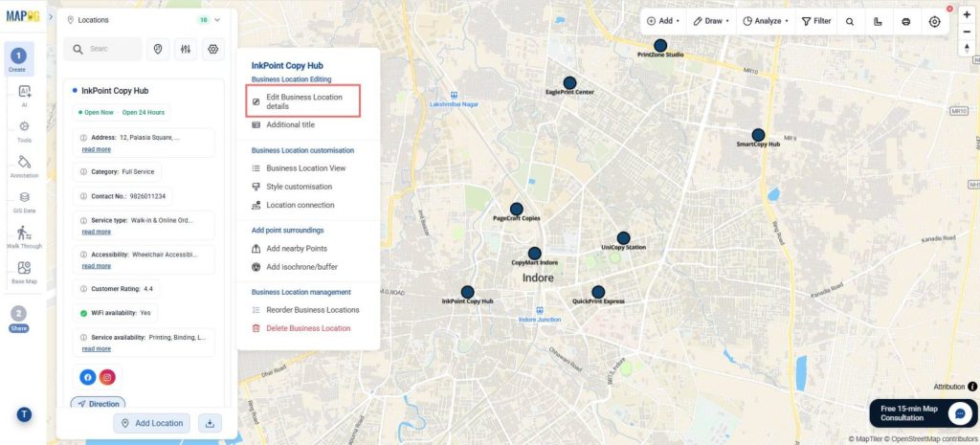
Task: Collapse the left panel arrow
Action: pyautogui.click(x=52, y=17)
